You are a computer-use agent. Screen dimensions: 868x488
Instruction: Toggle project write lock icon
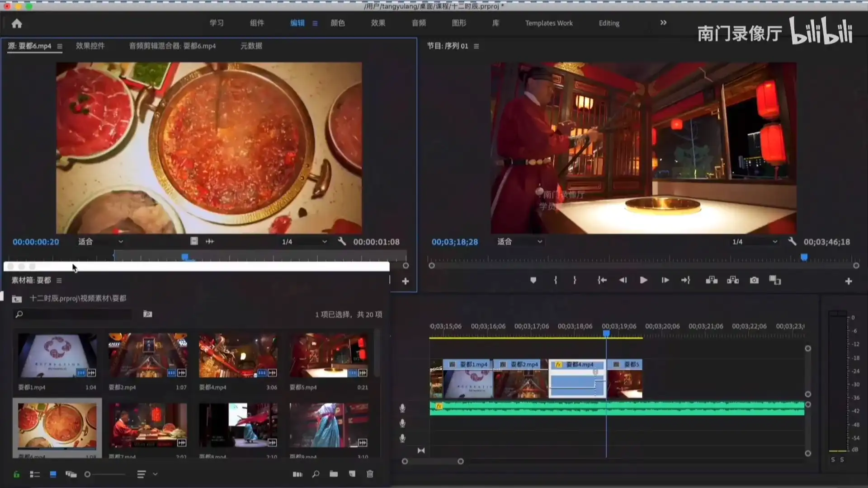point(17,474)
